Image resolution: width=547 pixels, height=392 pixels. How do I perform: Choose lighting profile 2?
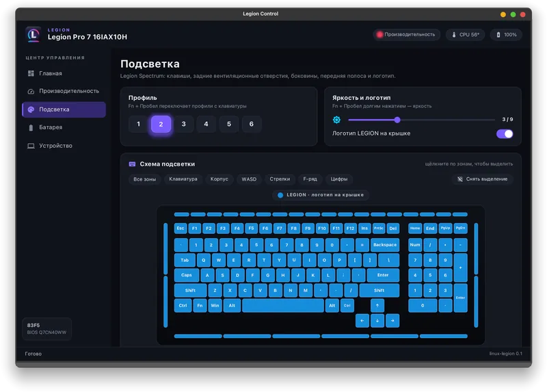pyautogui.click(x=161, y=124)
